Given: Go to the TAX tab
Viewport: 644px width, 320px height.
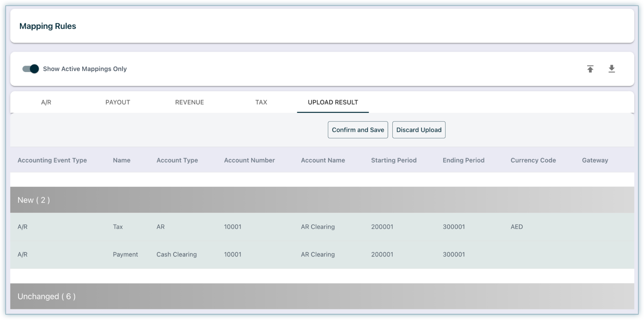Looking at the screenshot, I should pos(261,102).
